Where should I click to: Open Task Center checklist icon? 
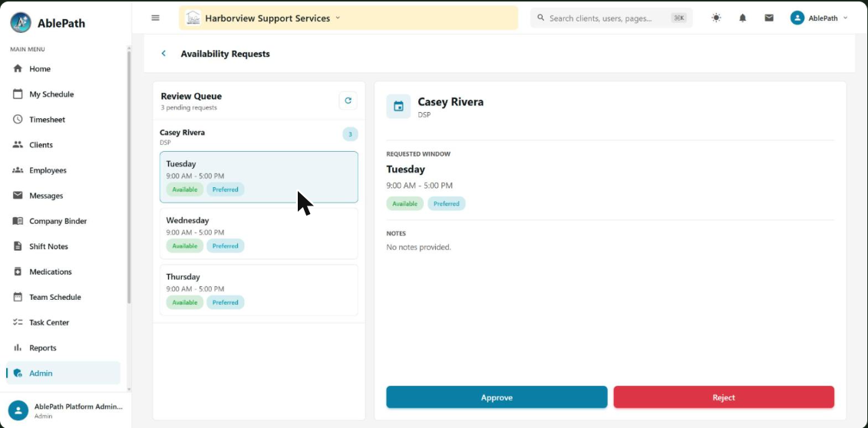[18, 322]
